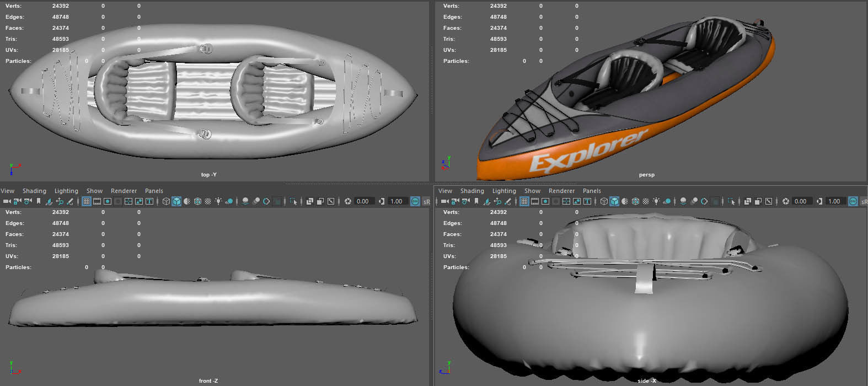Select 2D Pan/Zoom icon in front -Z panel toolbar

point(60,201)
